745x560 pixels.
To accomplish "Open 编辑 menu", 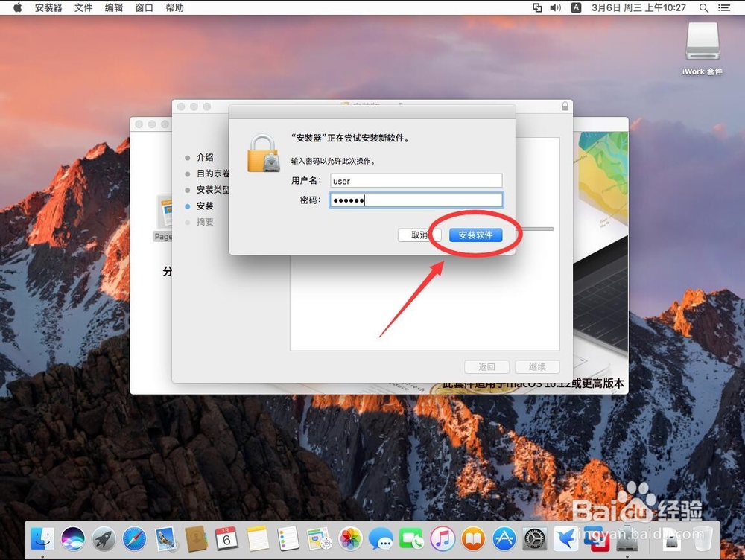I will (x=114, y=7).
